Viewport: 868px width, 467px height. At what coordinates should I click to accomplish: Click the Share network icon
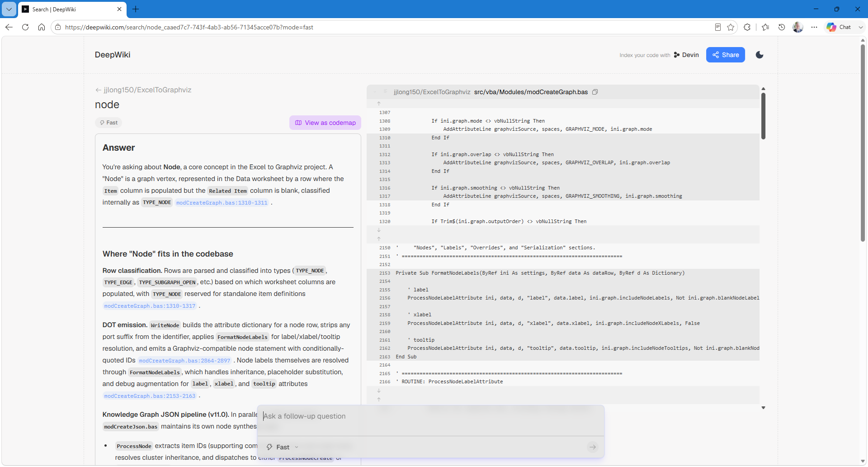(716, 55)
